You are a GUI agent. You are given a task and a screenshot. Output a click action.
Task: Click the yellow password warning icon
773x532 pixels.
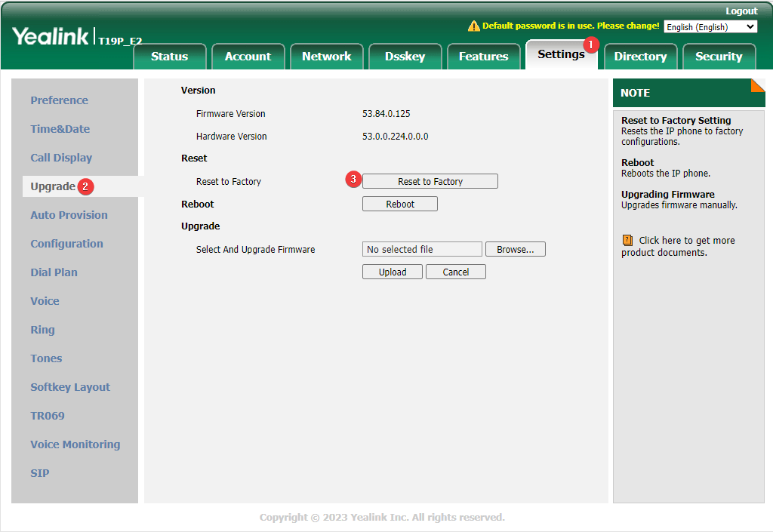473,26
